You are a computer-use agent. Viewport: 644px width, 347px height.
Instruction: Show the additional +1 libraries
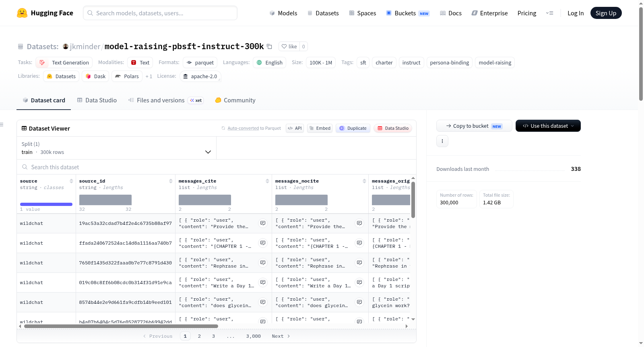tap(149, 76)
